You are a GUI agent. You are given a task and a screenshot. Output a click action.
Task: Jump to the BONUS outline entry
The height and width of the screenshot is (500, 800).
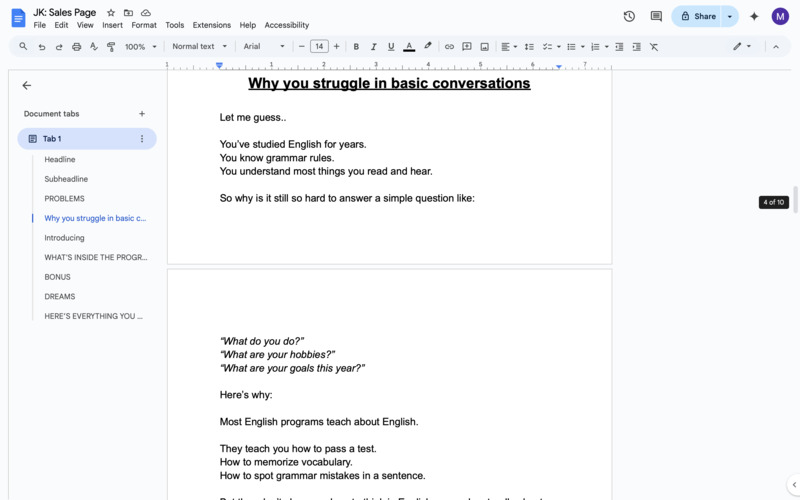57,277
